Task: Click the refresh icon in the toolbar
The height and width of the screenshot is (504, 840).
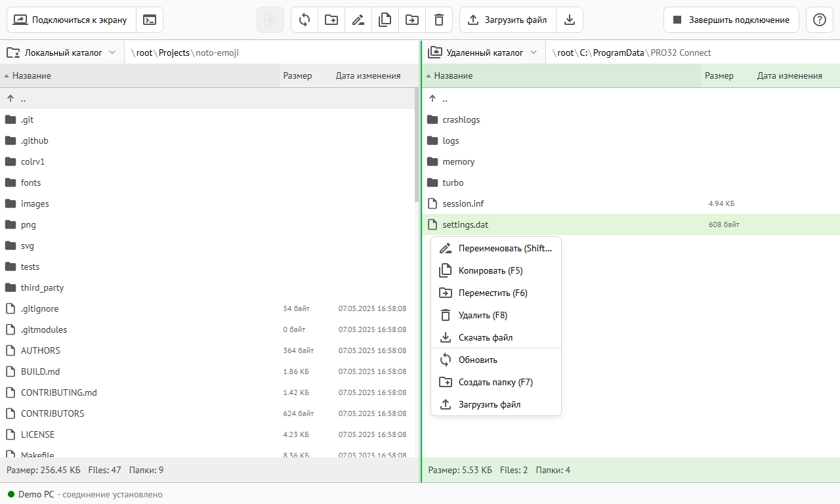Action: coord(304,20)
